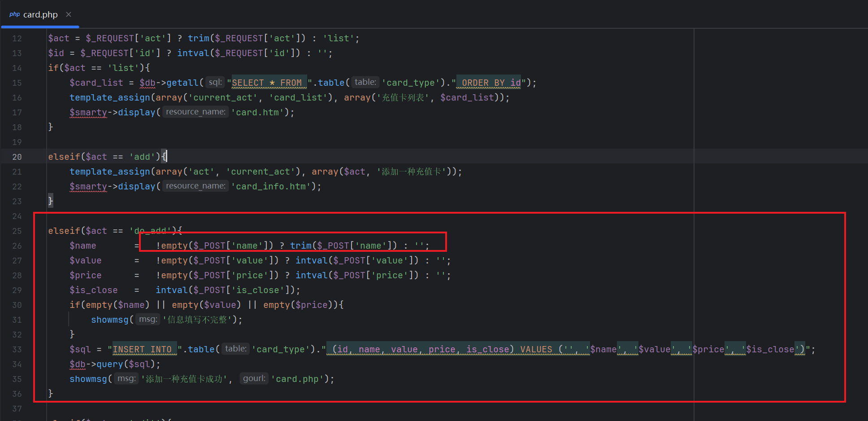Click VALUES keyword in the SQL string
This screenshot has height=421, width=868.
tap(536, 350)
